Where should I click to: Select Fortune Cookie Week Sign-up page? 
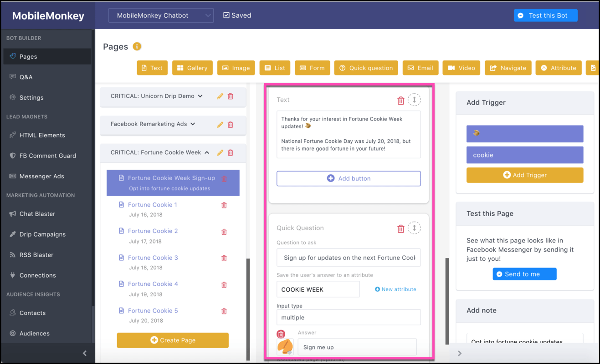(173, 183)
